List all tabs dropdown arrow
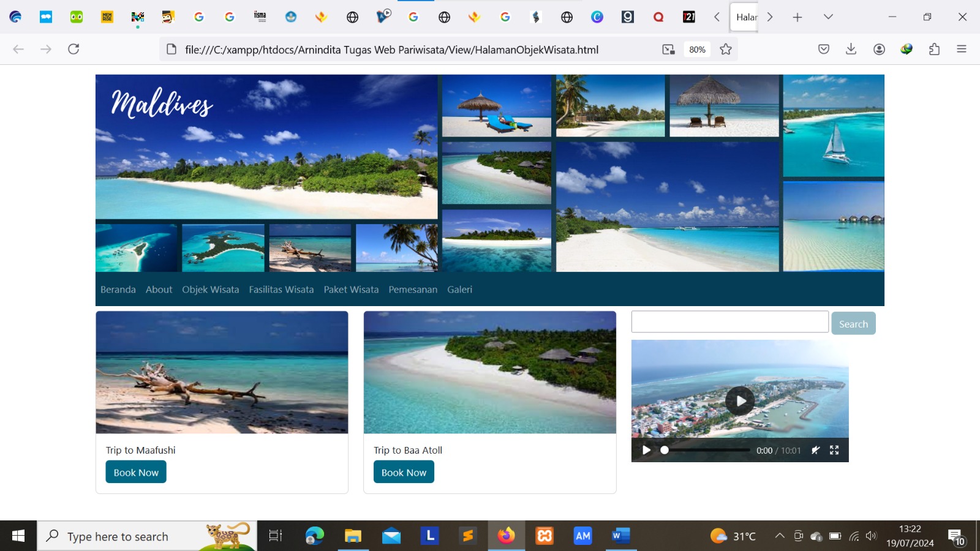980x551 pixels. click(828, 17)
